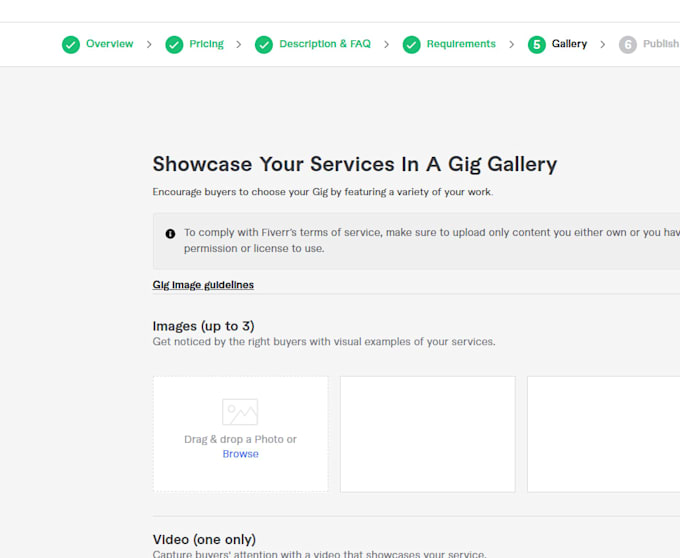Open the Requirements step
The image size is (680, 558).
(x=461, y=44)
